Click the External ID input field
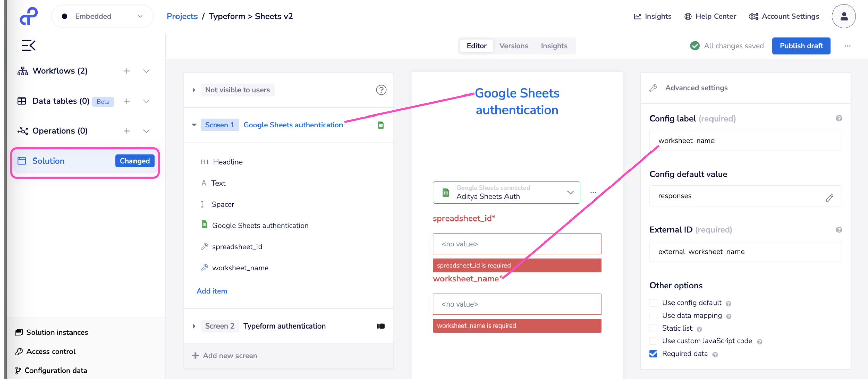This screenshot has height=379, width=868. pos(745,252)
